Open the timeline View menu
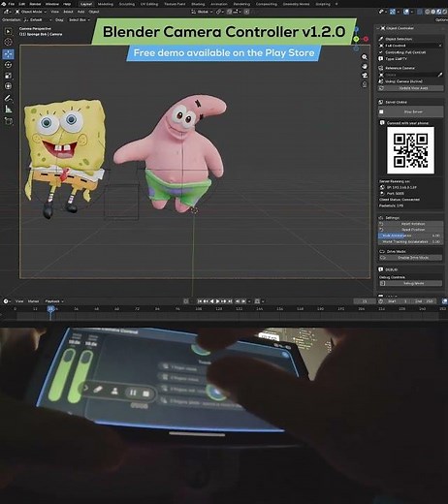This screenshot has width=448, height=504. coord(19,301)
